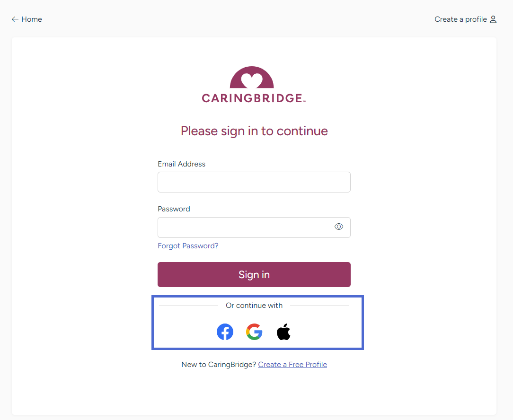
Task: Click the "Please sign in to continue" heading
Action: (x=254, y=131)
